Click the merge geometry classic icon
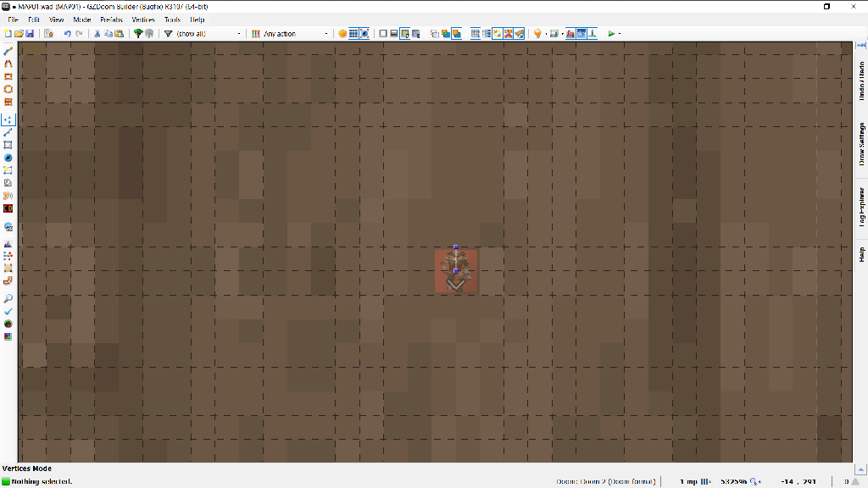The image size is (868, 488). [x=435, y=34]
